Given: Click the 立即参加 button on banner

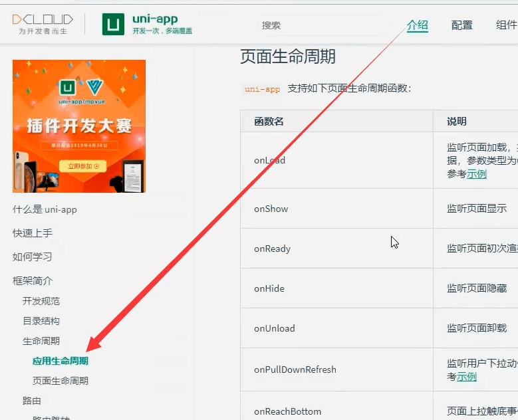Looking at the screenshot, I should [83, 166].
